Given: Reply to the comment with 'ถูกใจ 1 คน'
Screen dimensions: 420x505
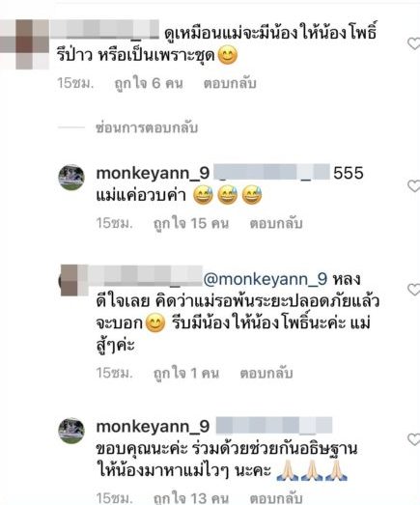Looking at the screenshot, I should point(266,373).
